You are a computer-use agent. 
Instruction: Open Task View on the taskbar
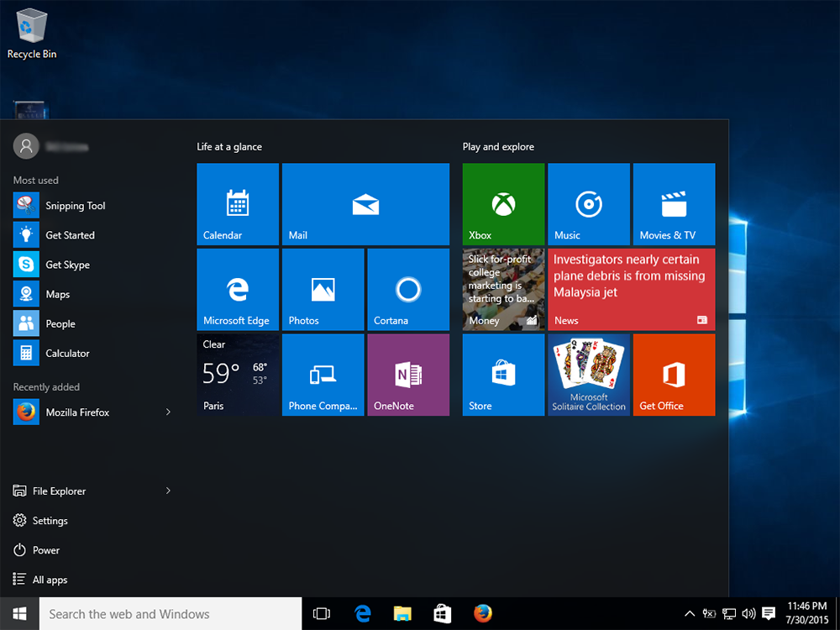[x=322, y=613]
